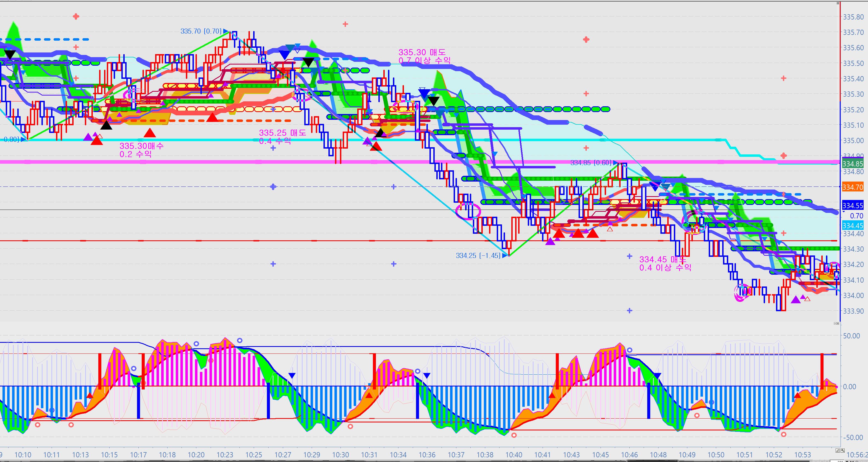Click the pencil edit icon near time axis

pos(838,450)
